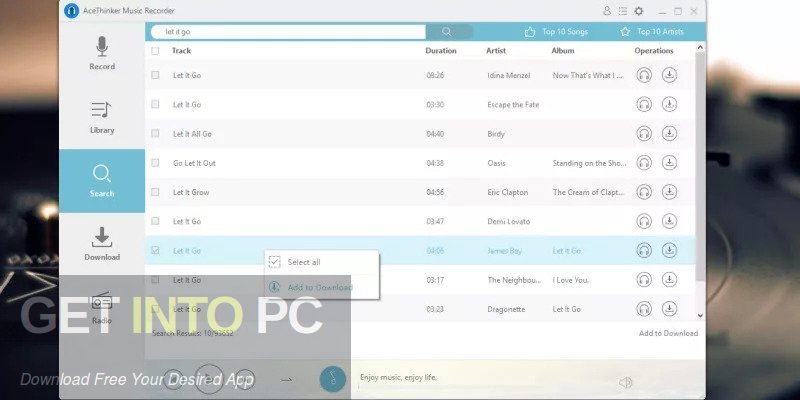Check the Idina Menzel row checkbox
Viewport: 800px width, 400px height.
click(x=155, y=76)
